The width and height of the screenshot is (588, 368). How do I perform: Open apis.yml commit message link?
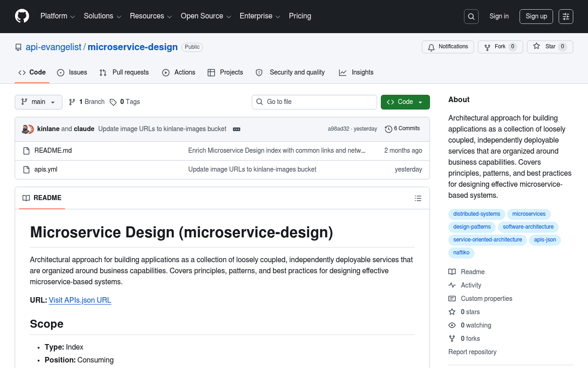point(252,169)
